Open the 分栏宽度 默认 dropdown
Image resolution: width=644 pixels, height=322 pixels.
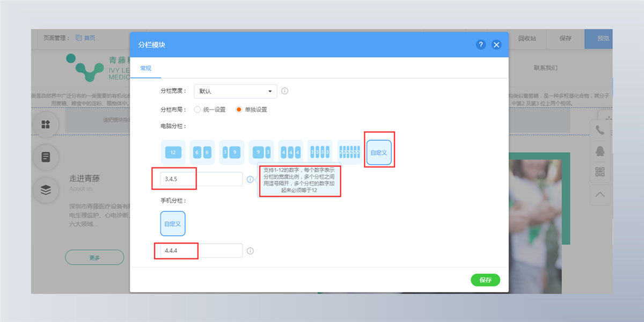click(236, 91)
